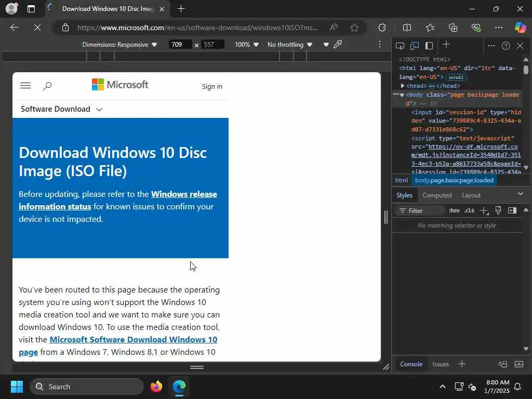Show more style pane tabs chevron
The image size is (532, 399).
[520, 194]
